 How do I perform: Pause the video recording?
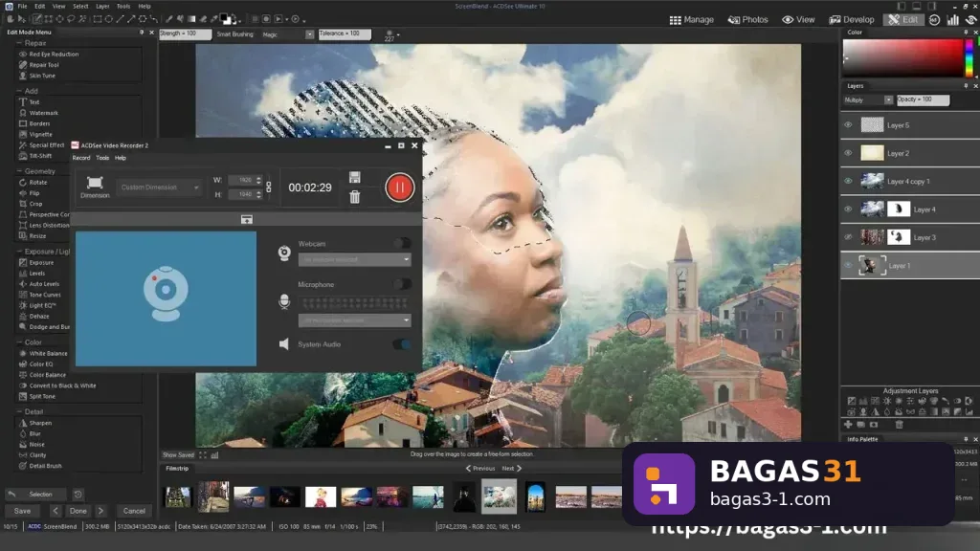(x=399, y=187)
